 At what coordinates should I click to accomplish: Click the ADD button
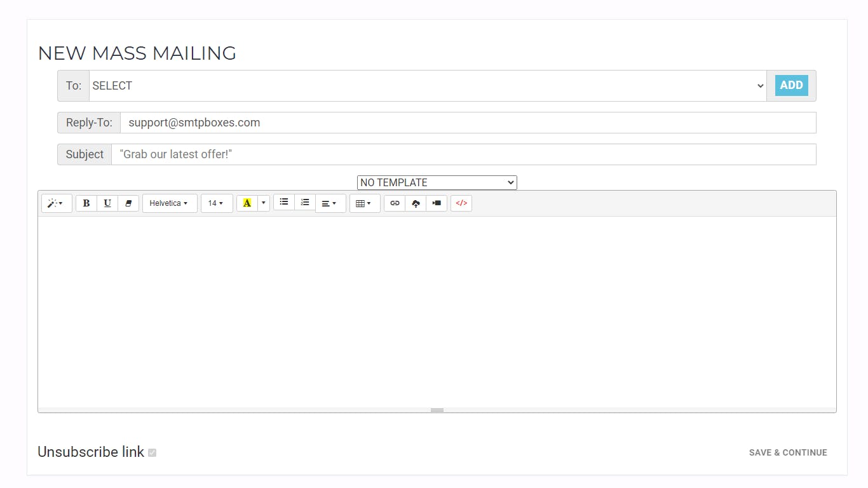(792, 85)
